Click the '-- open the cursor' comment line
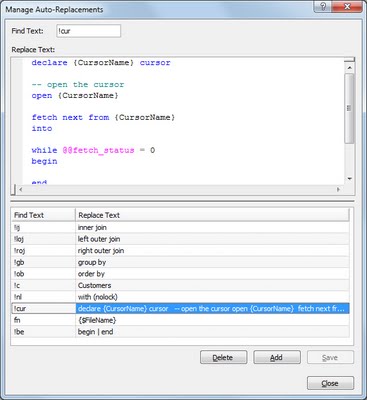This screenshot has height=400, width=367. [x=78, y=84]
